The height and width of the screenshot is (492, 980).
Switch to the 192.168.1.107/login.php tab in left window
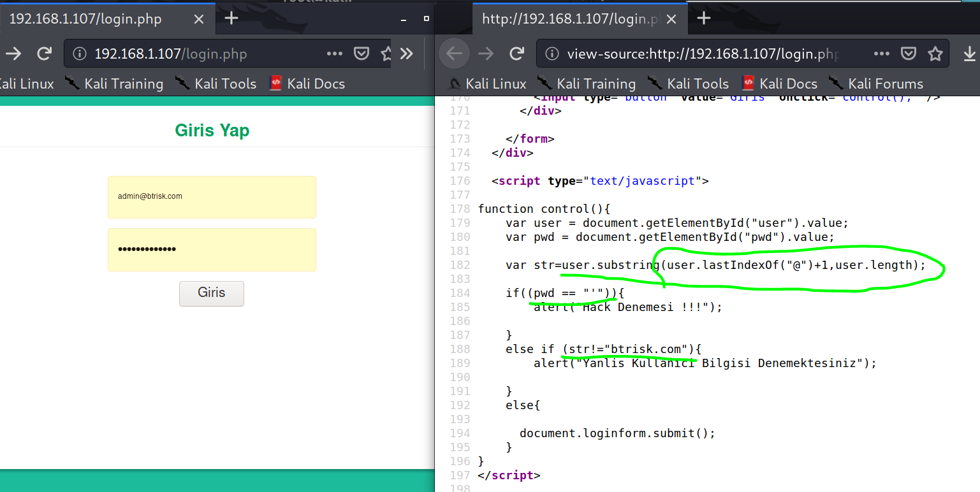[x=86, y=19]
